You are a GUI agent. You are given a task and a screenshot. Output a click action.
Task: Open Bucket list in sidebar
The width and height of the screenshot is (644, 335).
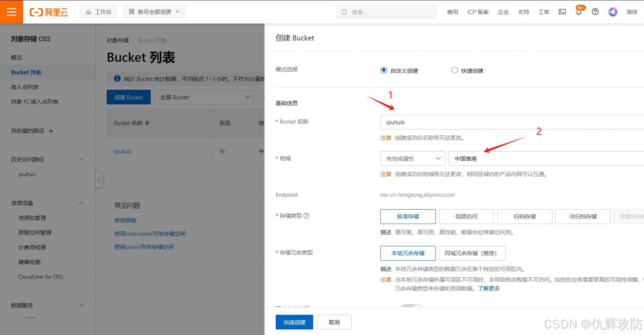26,72
